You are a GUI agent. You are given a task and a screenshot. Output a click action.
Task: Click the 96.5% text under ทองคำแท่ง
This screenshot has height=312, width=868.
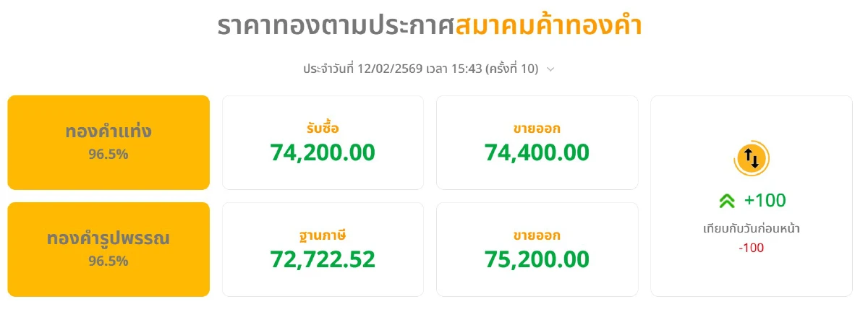tap(109, 154)
